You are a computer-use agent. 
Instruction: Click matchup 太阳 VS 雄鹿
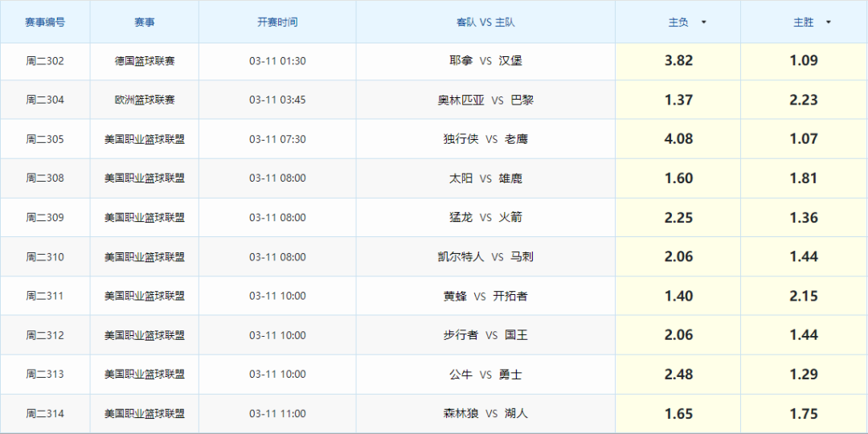pyautogui.click(x=485, y=178)
